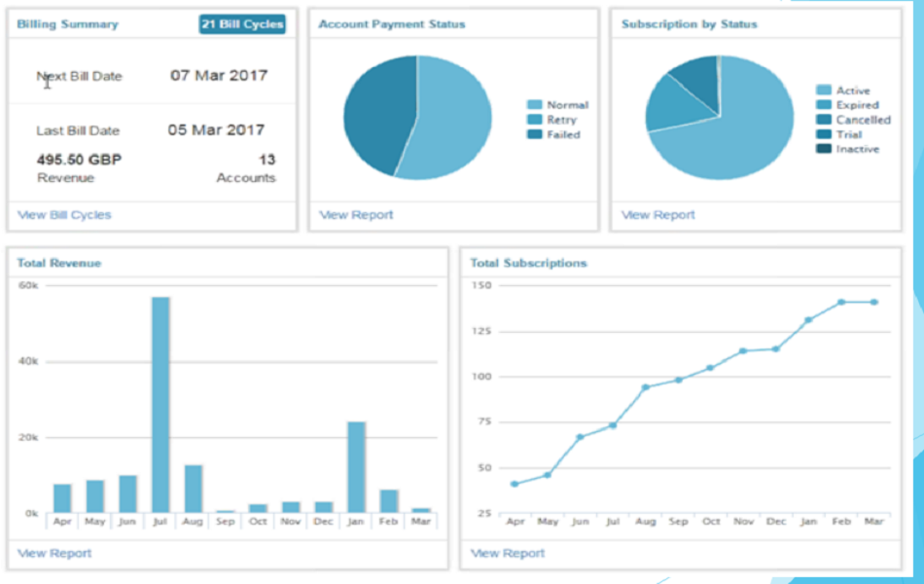Image resolution: width=924 pixels, height=584 pixels.
Task: Open View Report under Total Revenue chart
Action: (x=54, y=553)
